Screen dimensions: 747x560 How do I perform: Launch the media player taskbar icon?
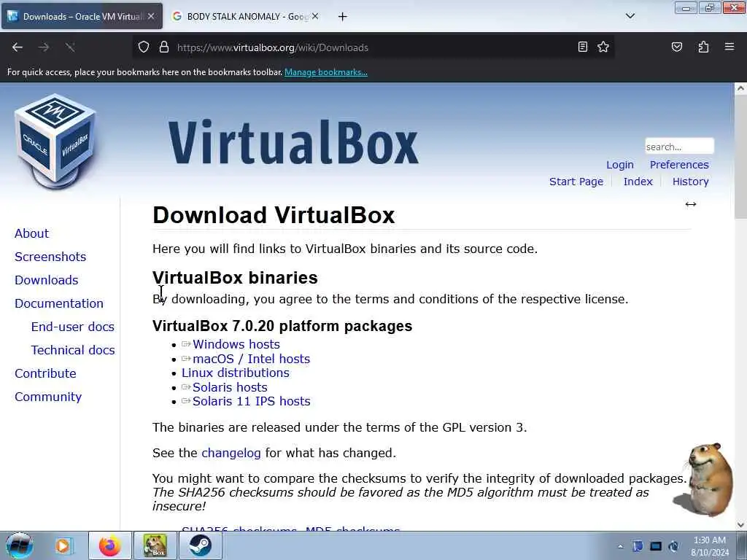pyautogui.click(x=63, y=545)
